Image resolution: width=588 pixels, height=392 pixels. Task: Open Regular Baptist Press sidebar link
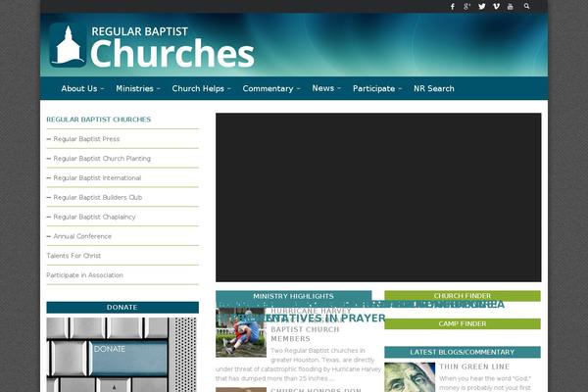click(x=86, y=139)
